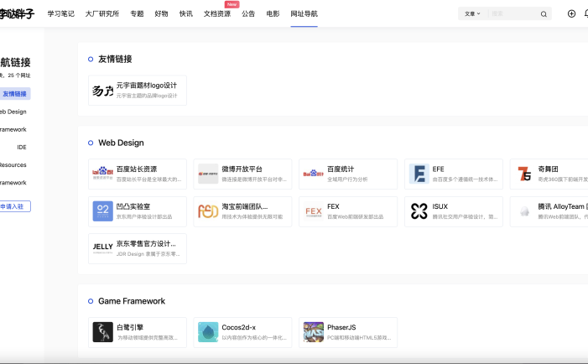Click the ISUX black knot logo
Image resolution: width=588 pixels, height=364 pixels.
click(419, 211)
